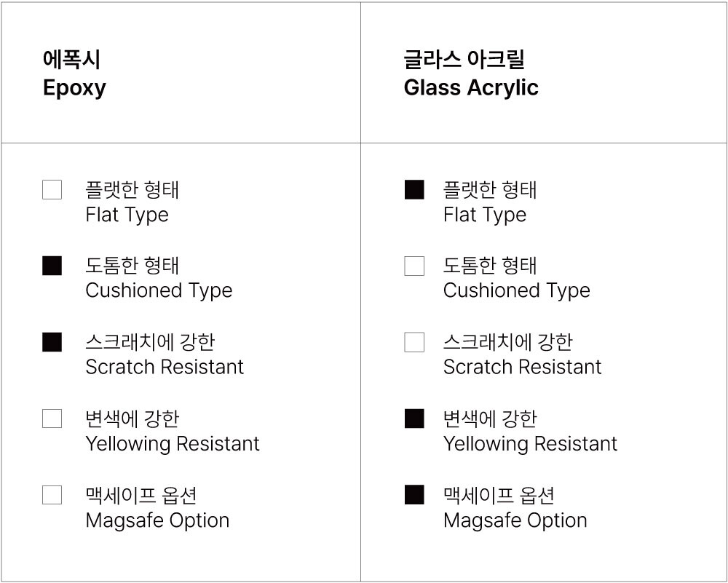
Task: Check Yellowing Resistant box under Epoxy
Action: pyautogui.click(x=52, y=419)
